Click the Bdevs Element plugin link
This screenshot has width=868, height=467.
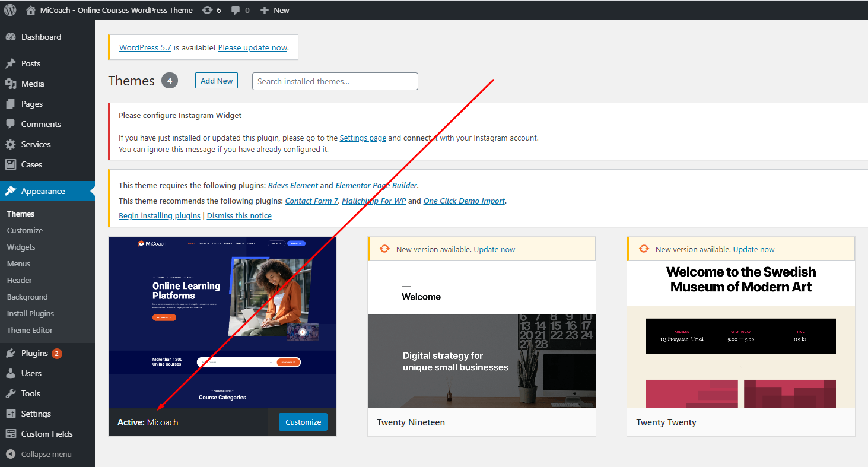coord(293,185)
